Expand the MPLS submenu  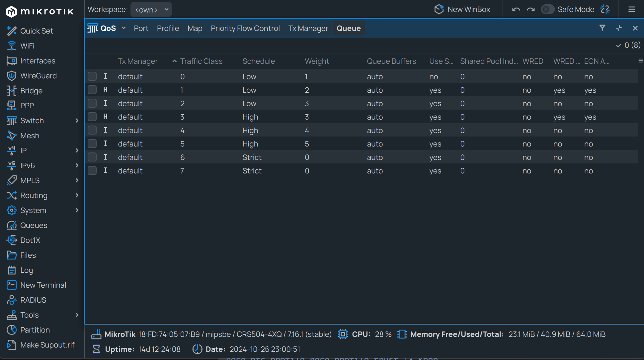coord(77,180)
